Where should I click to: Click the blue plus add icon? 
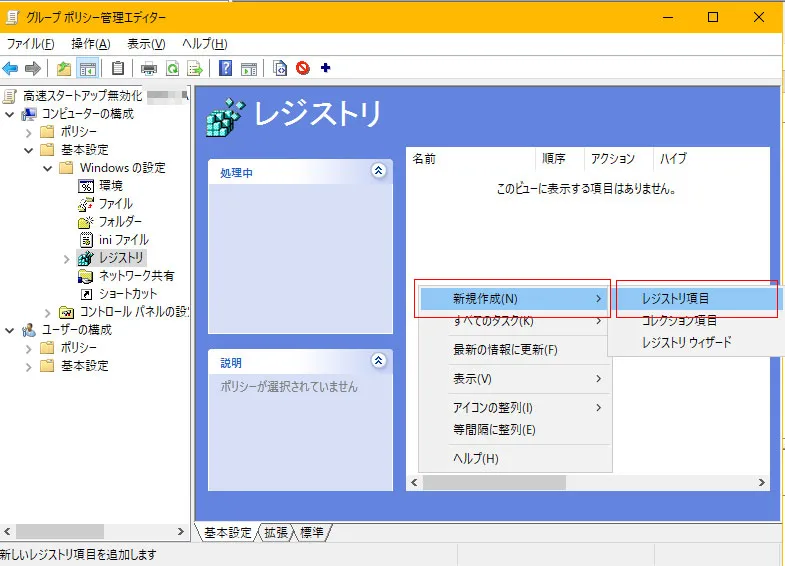pos(325,68)
